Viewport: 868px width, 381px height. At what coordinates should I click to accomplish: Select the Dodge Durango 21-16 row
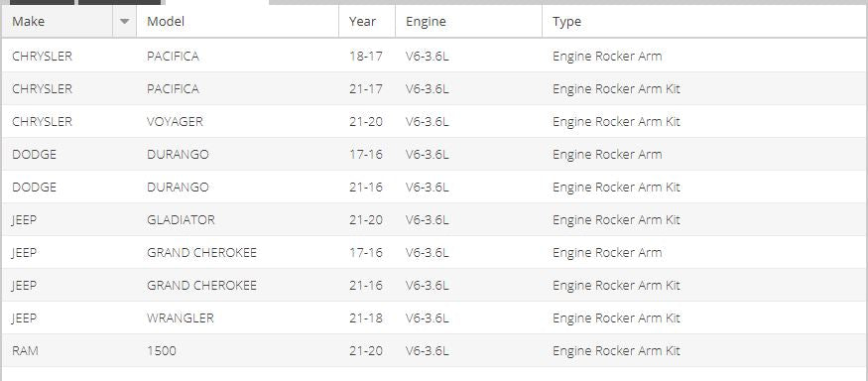[434, 187]
